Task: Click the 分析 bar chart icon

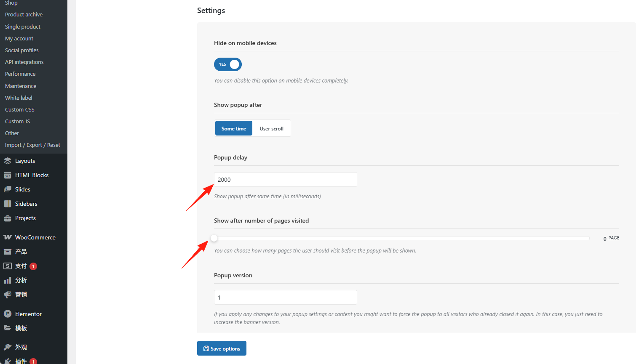Action: coord(8,280)
